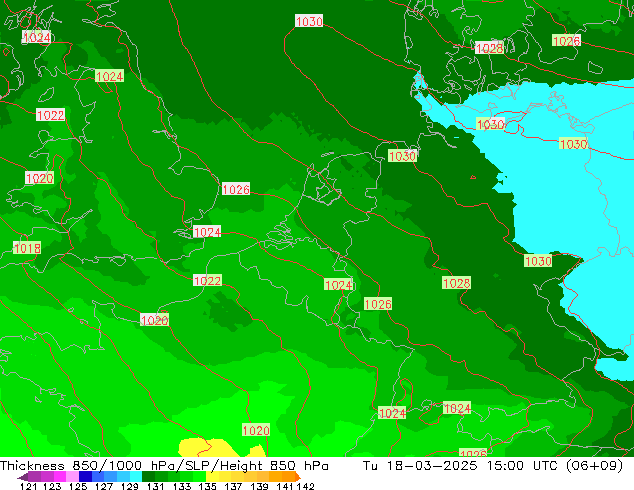The image size is (634, 490).
Task: Click legend value 139
Action: pos(259,486)
